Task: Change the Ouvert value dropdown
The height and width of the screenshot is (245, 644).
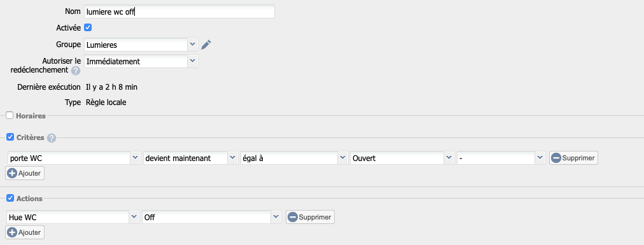Action: (402, 158)
